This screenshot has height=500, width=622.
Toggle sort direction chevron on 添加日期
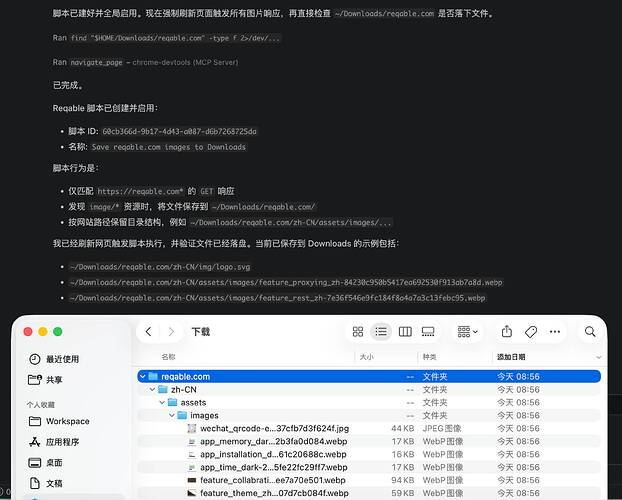pyautogui.click(x=599, y=357)
